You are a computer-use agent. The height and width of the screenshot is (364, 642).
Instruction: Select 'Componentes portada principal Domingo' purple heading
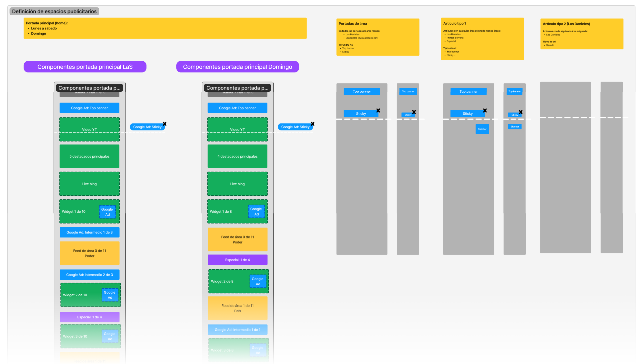[x=237, y=67]
